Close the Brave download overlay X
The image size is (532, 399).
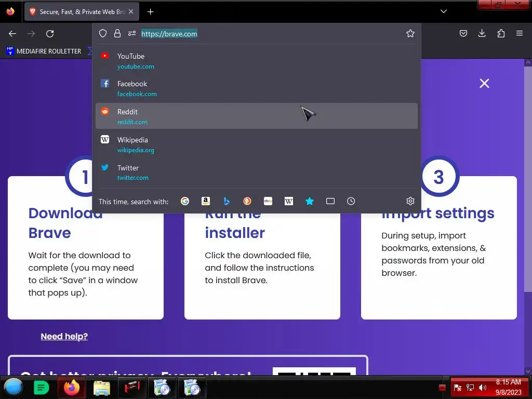coord(484,84)
